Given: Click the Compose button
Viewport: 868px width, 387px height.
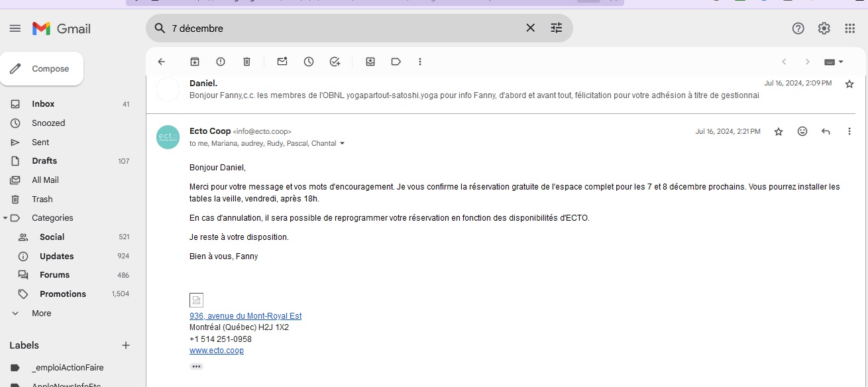Looking at the screenshot, I should tap(42, 69).
